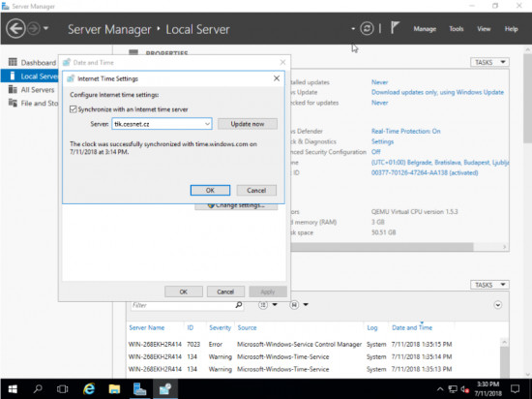
Task: Open the properties TASKS dropdown
Action: coord(489,62)
